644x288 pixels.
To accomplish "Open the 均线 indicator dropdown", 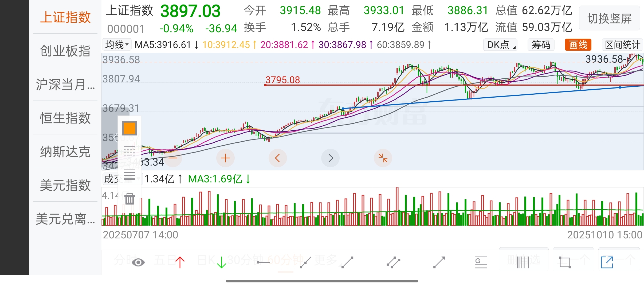I will [117, 45].
